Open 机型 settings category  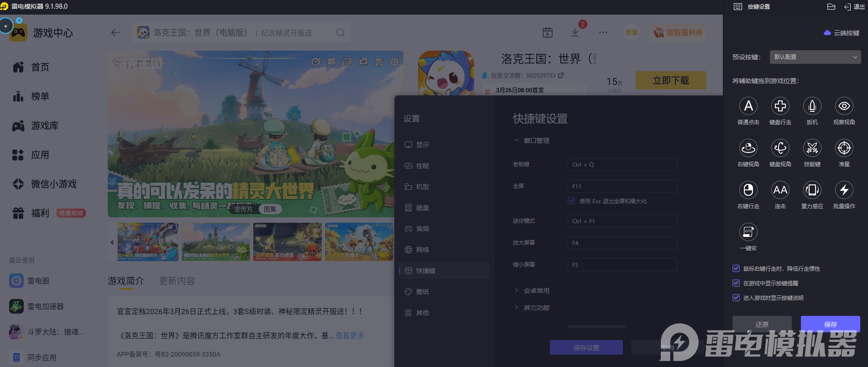pyautogui.click(x=444, y=187)
